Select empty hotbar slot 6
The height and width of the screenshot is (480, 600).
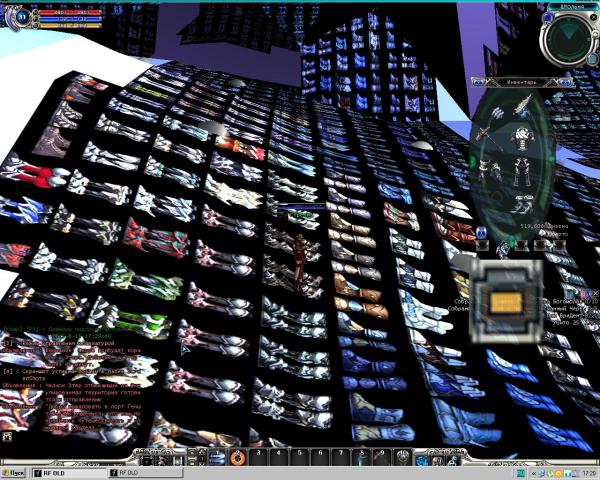[x=320, y=457]
